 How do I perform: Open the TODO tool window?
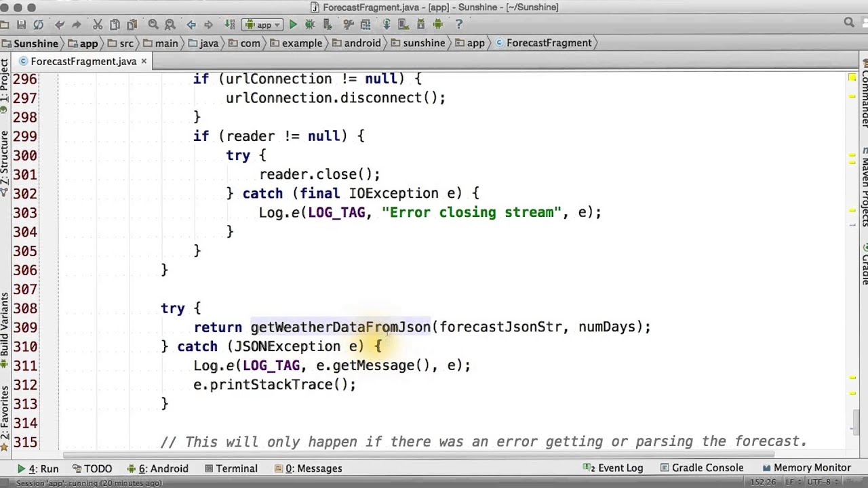click(x=92, y=468)
